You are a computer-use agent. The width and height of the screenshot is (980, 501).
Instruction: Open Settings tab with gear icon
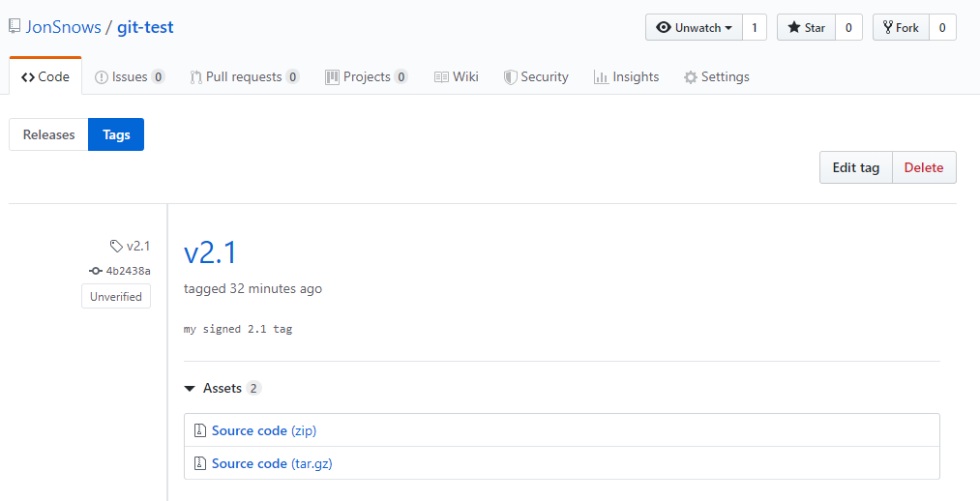716,77
